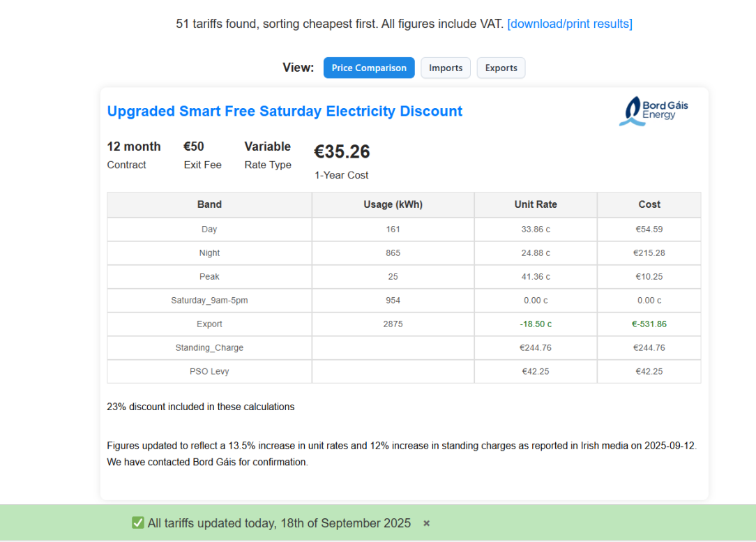Click the PSO Levy row label
The image size is (756, 542).
[209, 371]
